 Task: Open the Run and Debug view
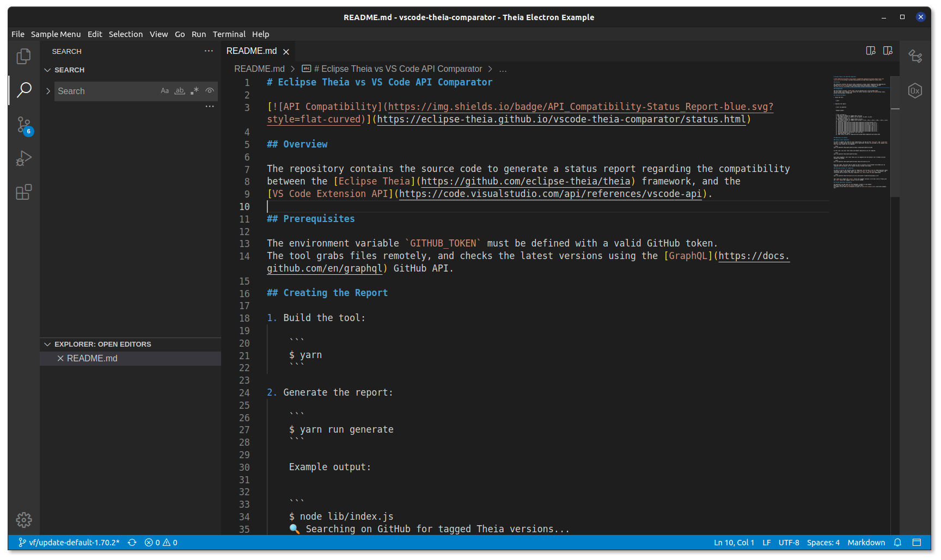pos(23,158)
